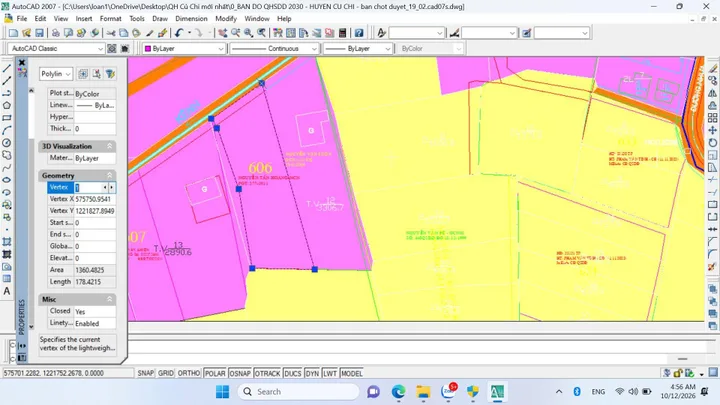Viewport: 720px width, 405px height.
Task: Open the AutoCAD Classic workspace dropdown
Action: (56, 48)
